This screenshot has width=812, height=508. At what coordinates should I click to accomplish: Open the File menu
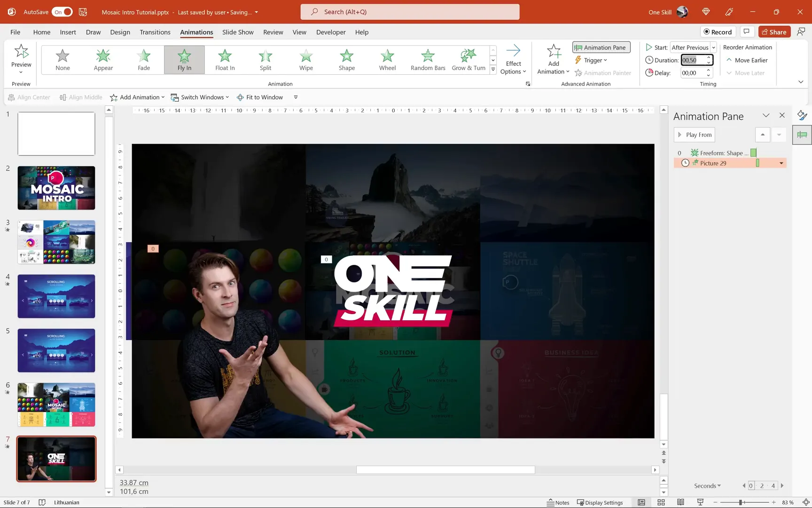coord(15,32)
